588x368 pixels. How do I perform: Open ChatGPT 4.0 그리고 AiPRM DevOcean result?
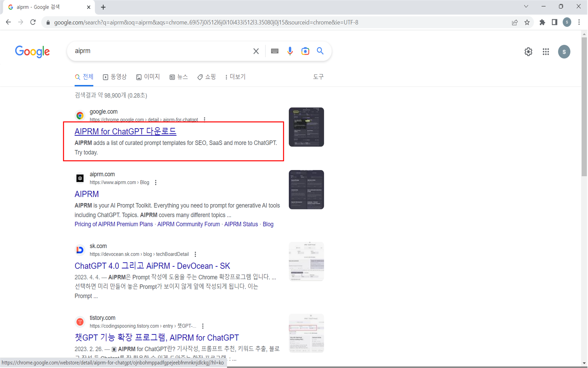coord(152,266)
